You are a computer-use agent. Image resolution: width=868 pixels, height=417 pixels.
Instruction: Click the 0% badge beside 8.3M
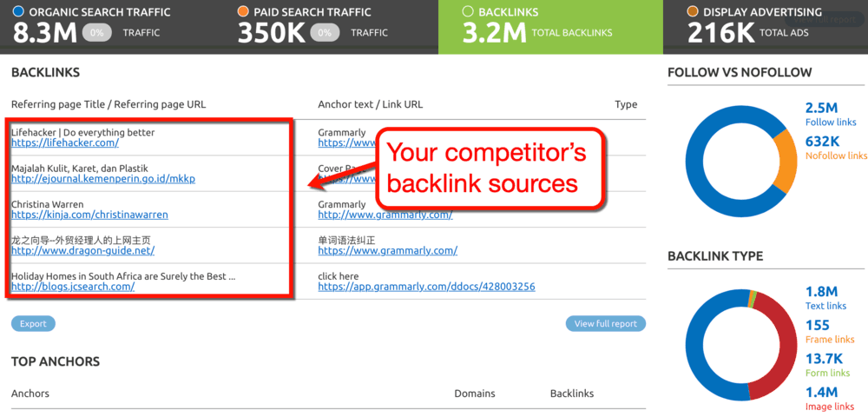97,33
